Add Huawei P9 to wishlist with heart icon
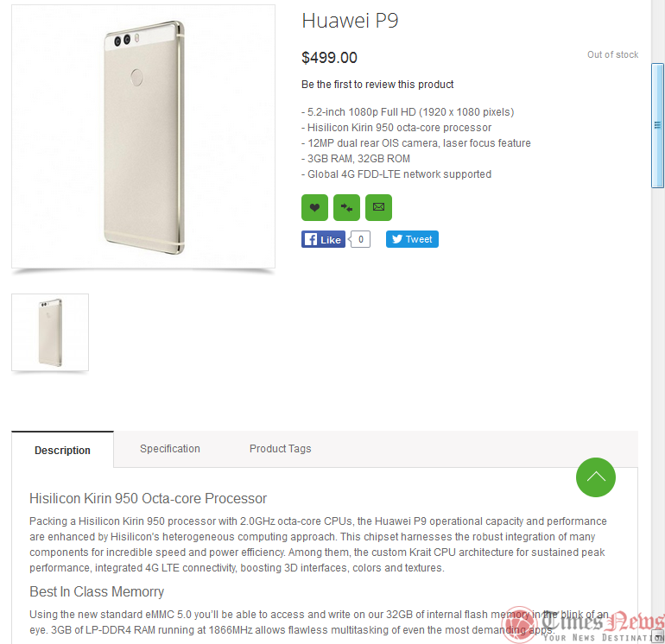Image resolution: width=665 pixels, height=644 pixels. [x=314, y=208]
